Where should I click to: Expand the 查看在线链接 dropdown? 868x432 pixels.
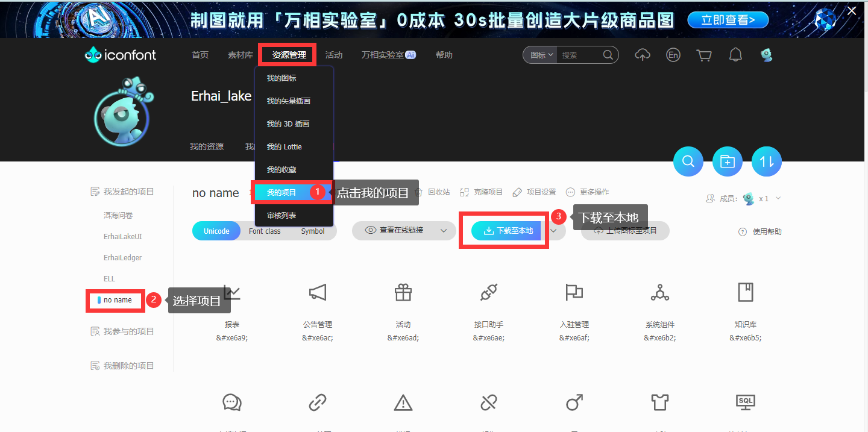(x=444, y=231)
